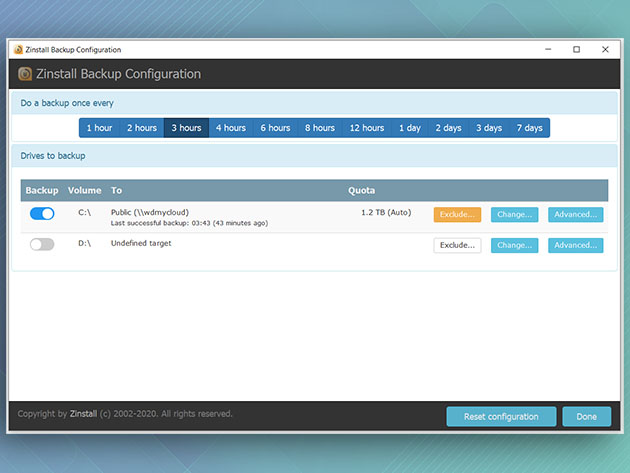The width and height of the screenshot is (630, 473).
Task: Switch interval to 12 hours
Action: (367, 128)
